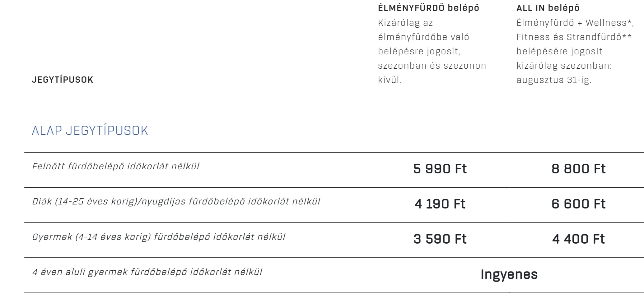Click the Fitness és Strandfürdő text line

coord(574,37)
